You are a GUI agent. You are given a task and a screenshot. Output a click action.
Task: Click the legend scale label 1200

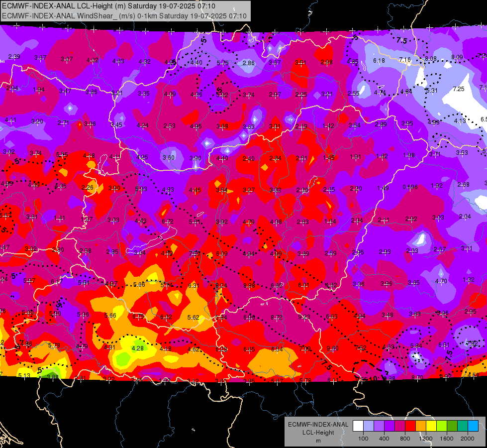(425, 439)
